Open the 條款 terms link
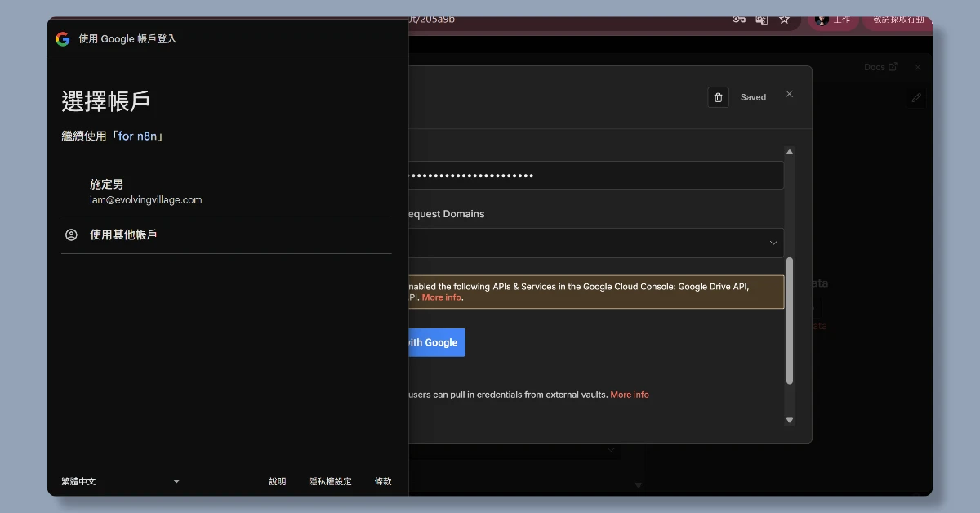980x513 pixels. [383, 482]
